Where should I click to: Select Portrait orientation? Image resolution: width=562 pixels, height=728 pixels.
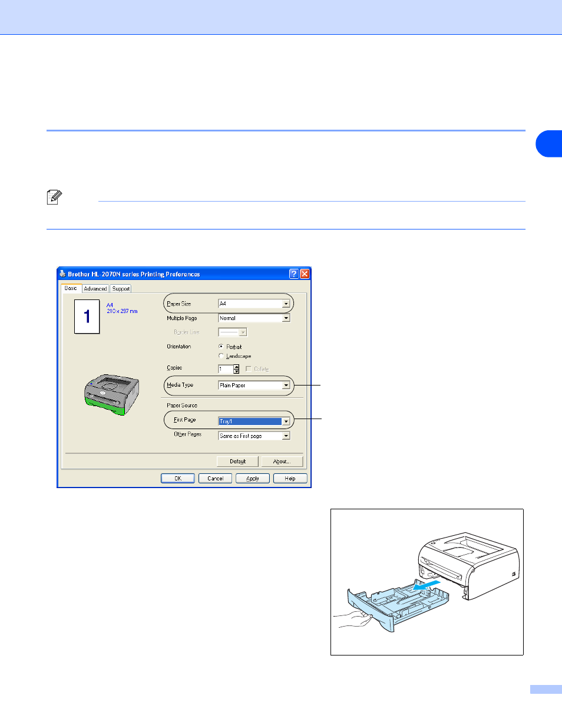pos(221,347)
